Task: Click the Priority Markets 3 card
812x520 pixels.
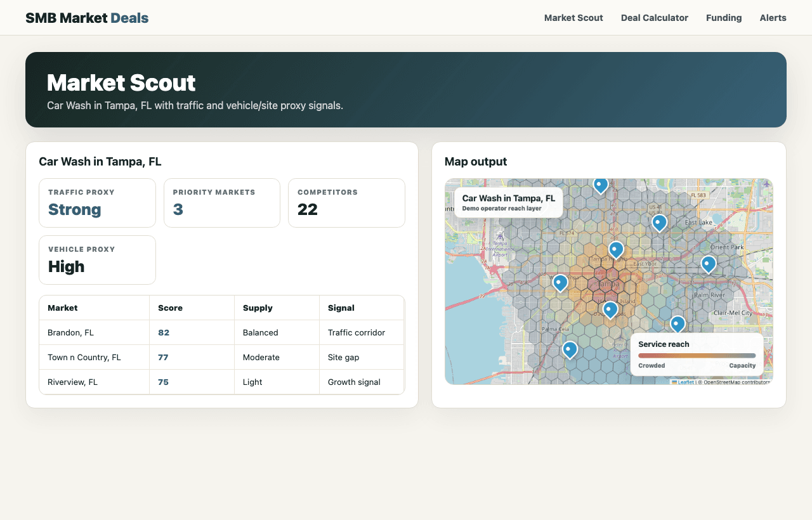Action: 222,203
